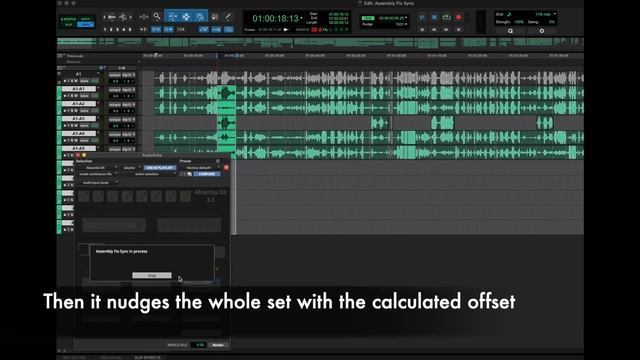Enable Spot edit mode
The image size is (640, 360).
pos(85,19)
